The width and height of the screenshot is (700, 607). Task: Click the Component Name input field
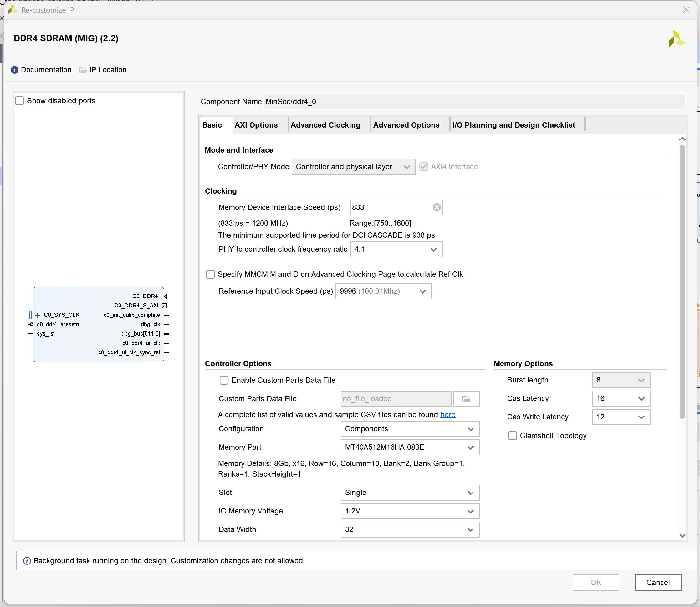tap(474, 102)
